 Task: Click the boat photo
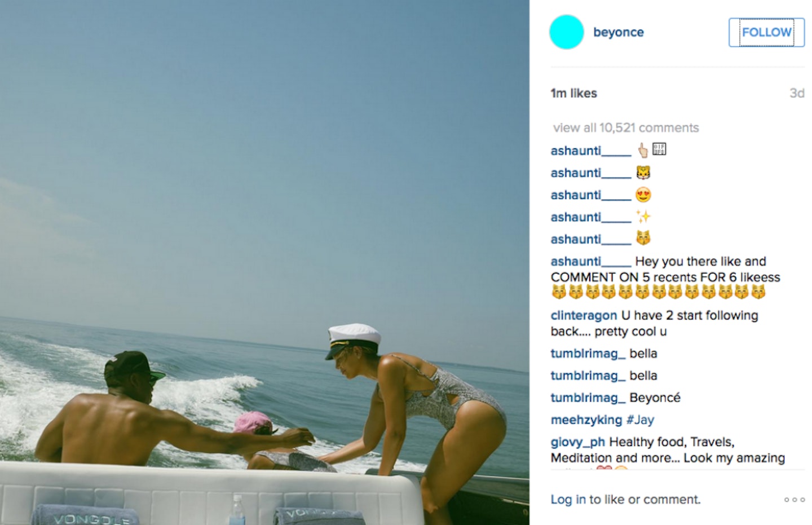pyautogui.click(x=264, y=262)
